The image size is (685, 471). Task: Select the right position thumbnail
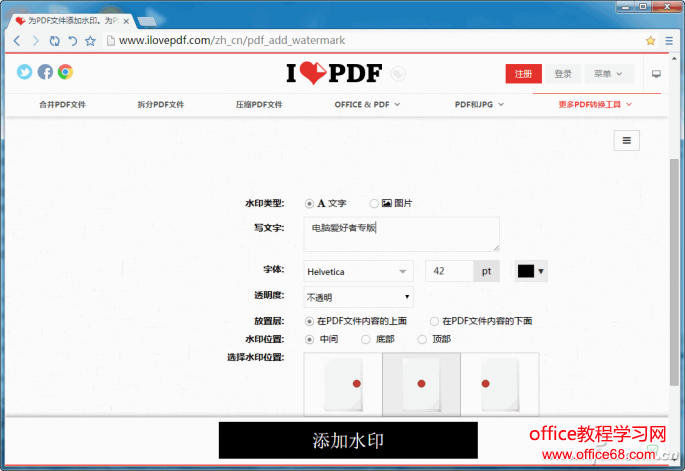click(500, 384)
